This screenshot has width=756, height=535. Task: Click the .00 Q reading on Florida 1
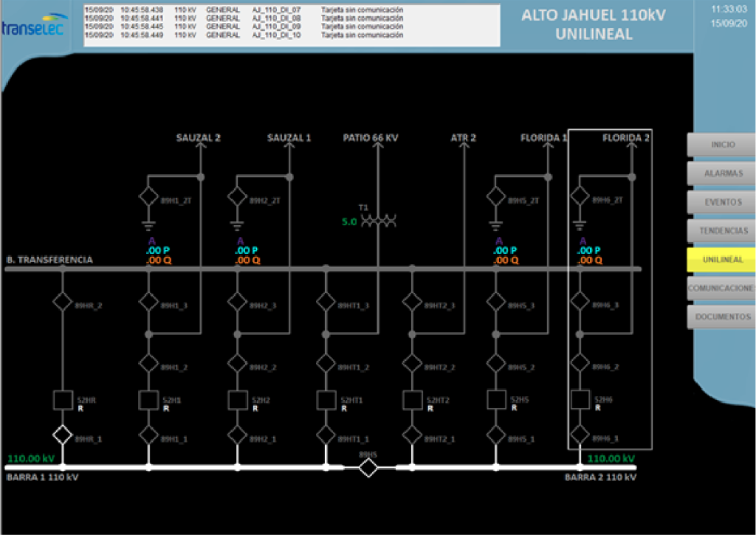[506, 260]
